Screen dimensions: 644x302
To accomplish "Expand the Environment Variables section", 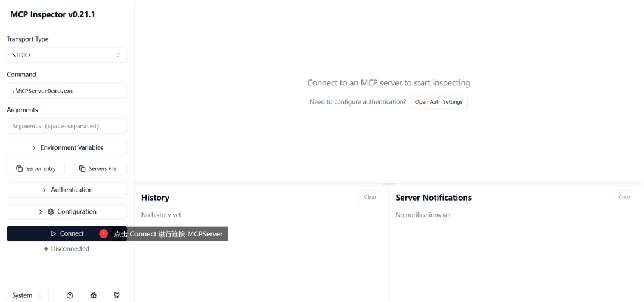I will 67,147.
